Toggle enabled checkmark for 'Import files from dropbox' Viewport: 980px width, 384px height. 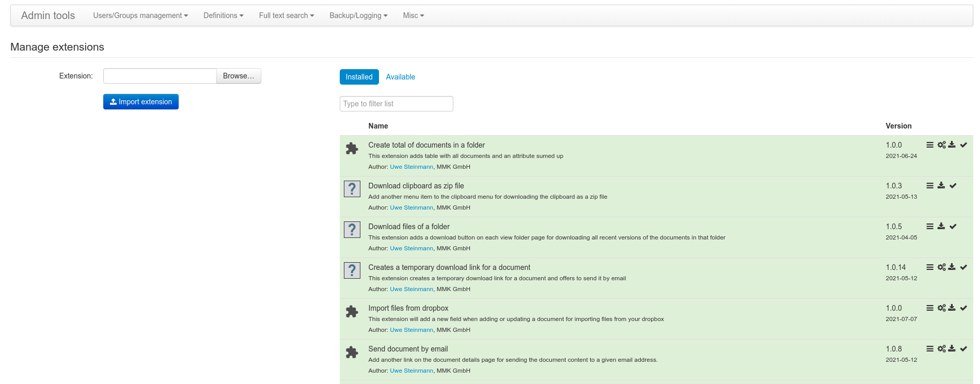963,308
